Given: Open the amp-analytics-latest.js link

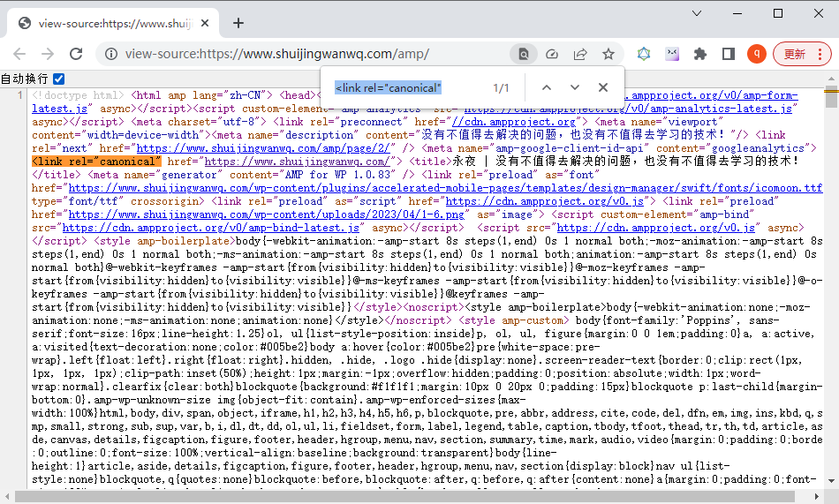Looking at the screenshot, I should [628, 109].
